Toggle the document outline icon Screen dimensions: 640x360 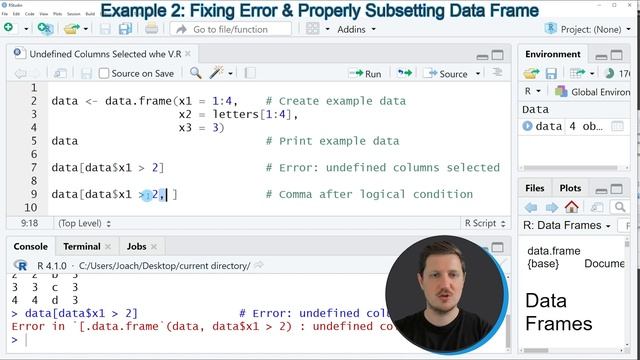tap(497, 73)
